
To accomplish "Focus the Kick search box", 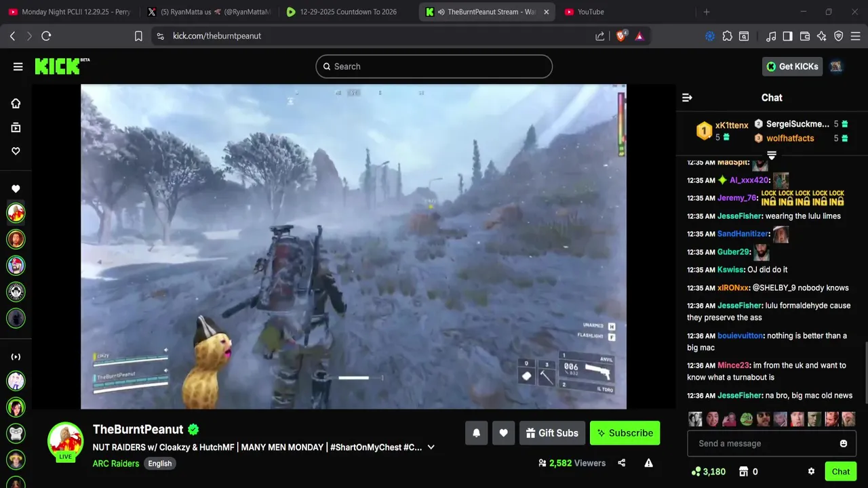I will (x=434, y=66).
